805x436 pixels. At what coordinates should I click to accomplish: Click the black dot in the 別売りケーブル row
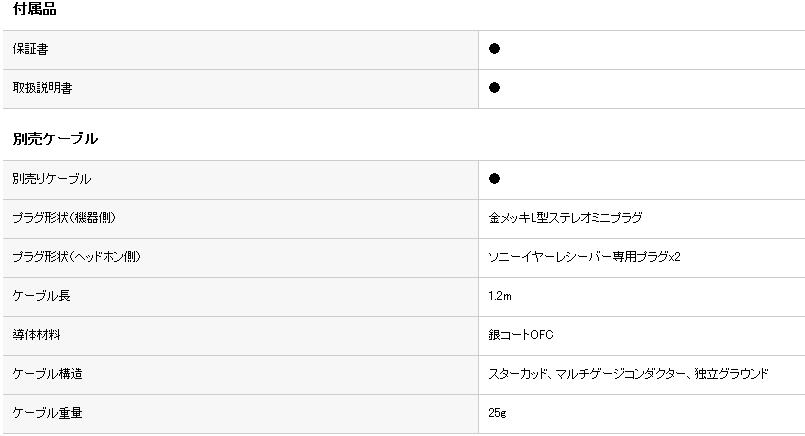pyautogui.click(x=494, y=179)
